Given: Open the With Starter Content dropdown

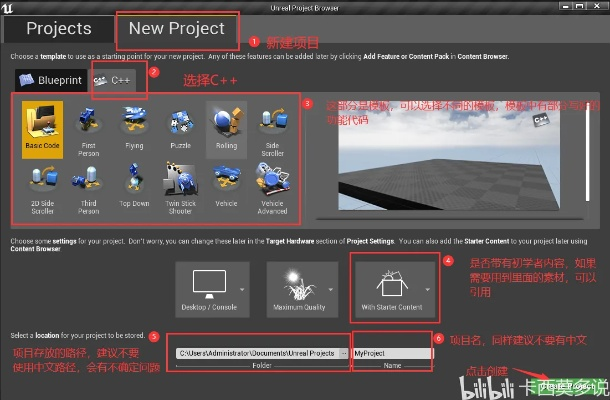Looking at the screenshot, I should 392,288.
